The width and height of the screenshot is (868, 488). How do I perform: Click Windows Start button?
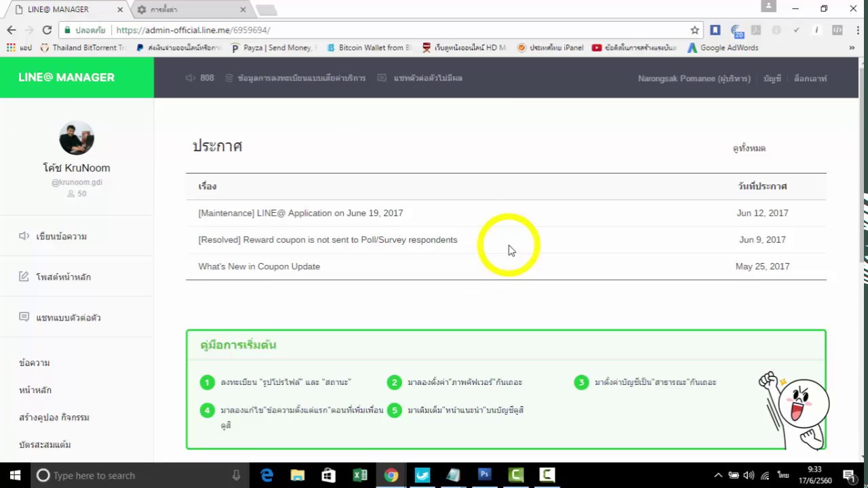pyautogui.click(x=15, y=475)
